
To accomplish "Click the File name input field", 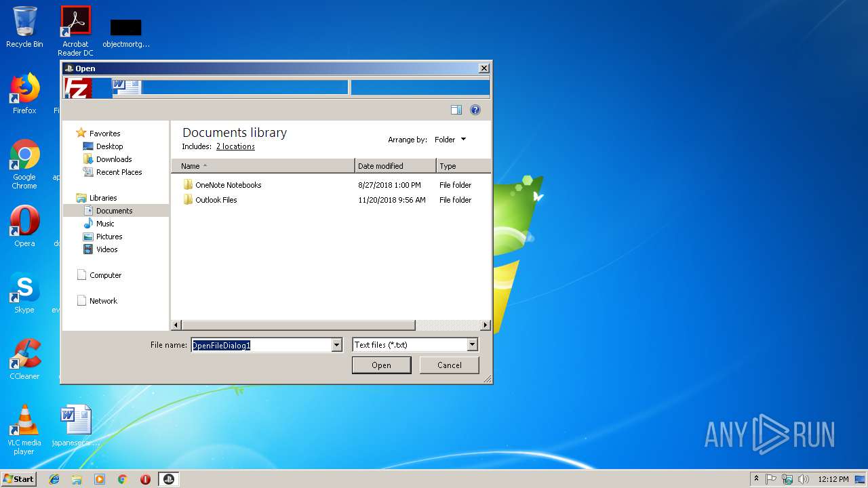I will pos(262,345).
